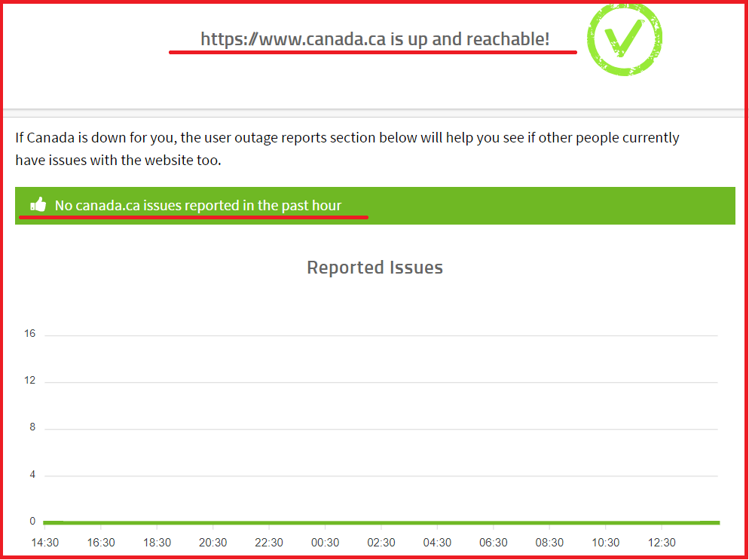Click the paragraph starting 'If Canada is down for you'
Image resolution: width=749 pixels, height=560 pixels.
pos(347,148)
